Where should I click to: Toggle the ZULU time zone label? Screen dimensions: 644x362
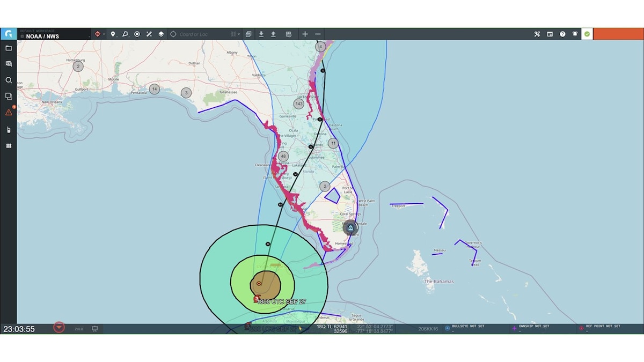click(x=78, y=329)
